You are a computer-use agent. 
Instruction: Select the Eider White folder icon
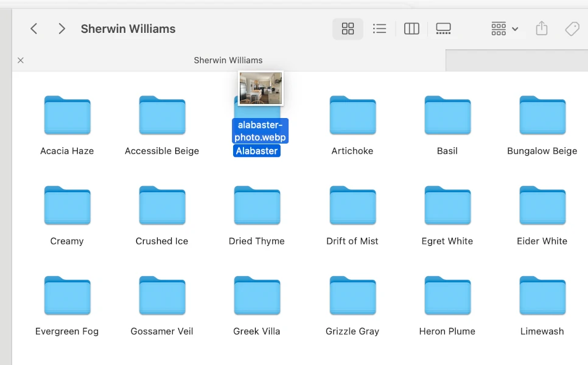click(x=542, y=205)
